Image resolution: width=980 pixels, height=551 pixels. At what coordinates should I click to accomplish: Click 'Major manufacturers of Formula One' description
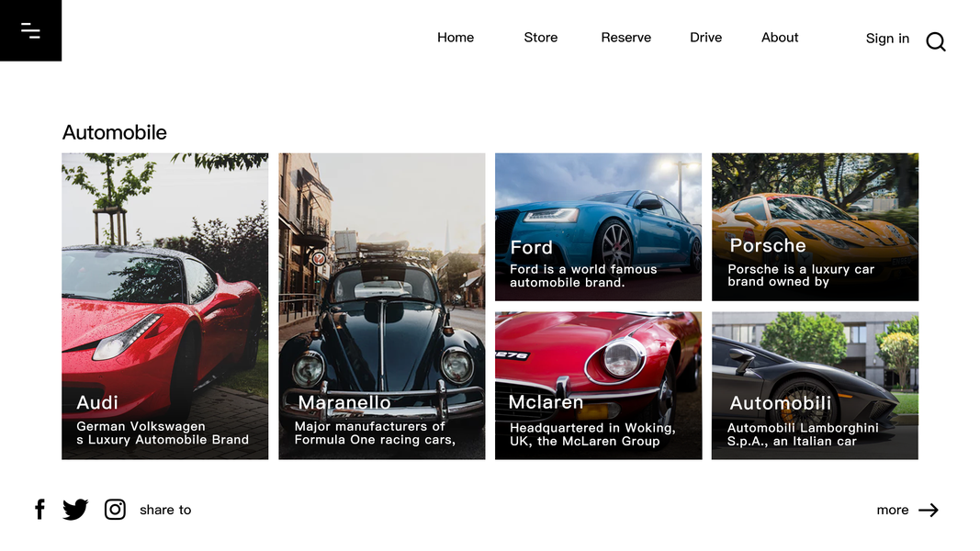coord(375,433)
